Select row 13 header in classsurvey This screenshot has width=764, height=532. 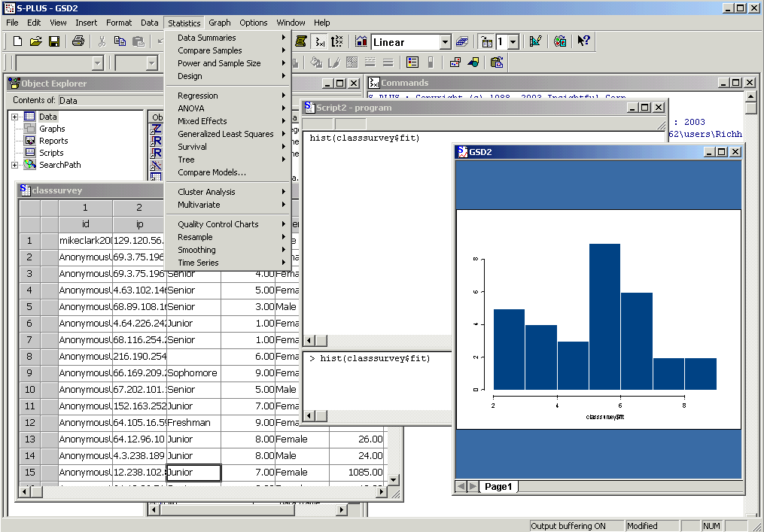pyautogui.click(x=29, y=439)
